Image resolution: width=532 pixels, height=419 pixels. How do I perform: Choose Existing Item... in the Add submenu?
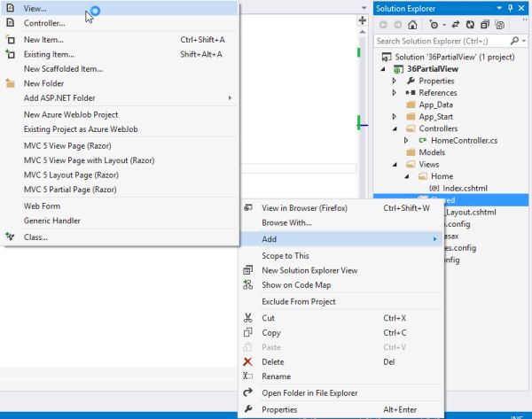[120, 54]
